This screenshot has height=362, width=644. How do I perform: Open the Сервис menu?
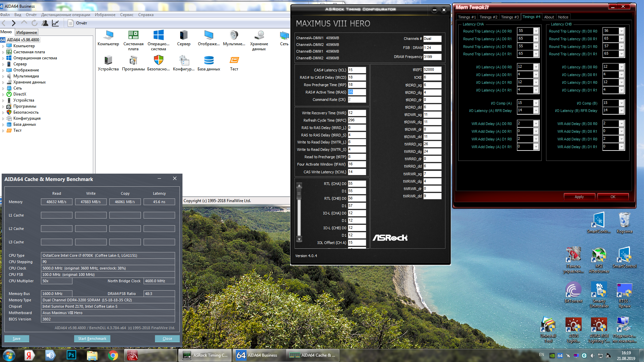point(126,15)
